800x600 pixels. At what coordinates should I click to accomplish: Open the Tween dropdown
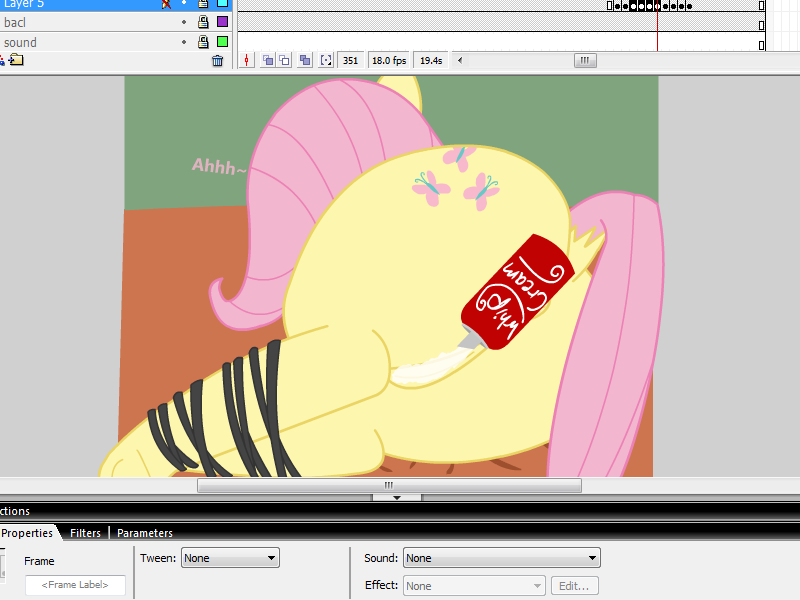coord(230,558)
